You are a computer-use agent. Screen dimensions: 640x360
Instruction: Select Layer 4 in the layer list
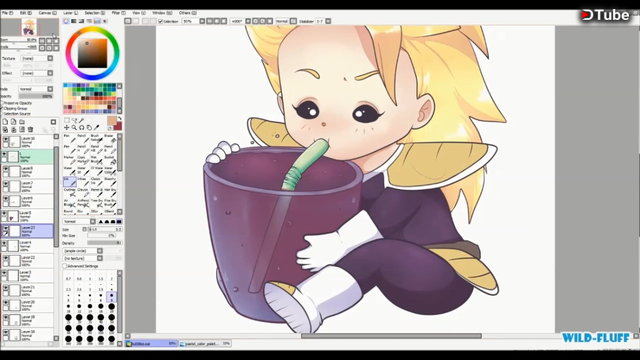28,246
